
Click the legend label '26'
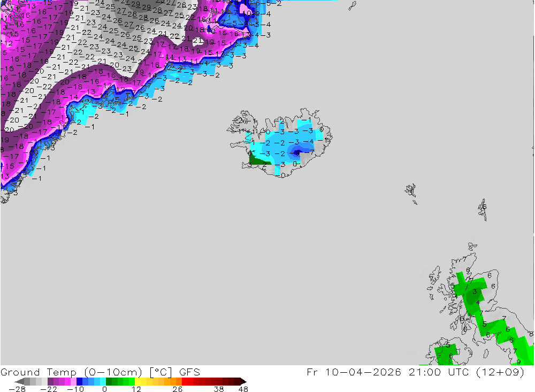(178, 389)
